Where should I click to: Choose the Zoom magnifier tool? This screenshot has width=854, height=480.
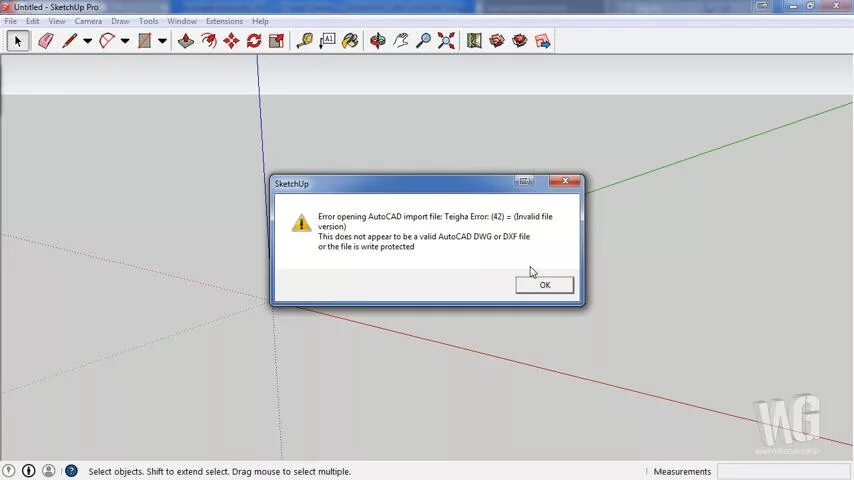point(423,41)
